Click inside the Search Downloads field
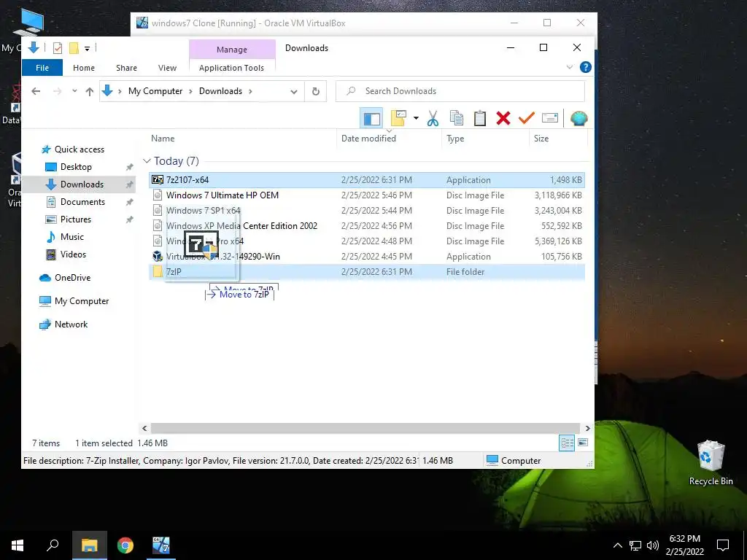 tap(460, 91)
